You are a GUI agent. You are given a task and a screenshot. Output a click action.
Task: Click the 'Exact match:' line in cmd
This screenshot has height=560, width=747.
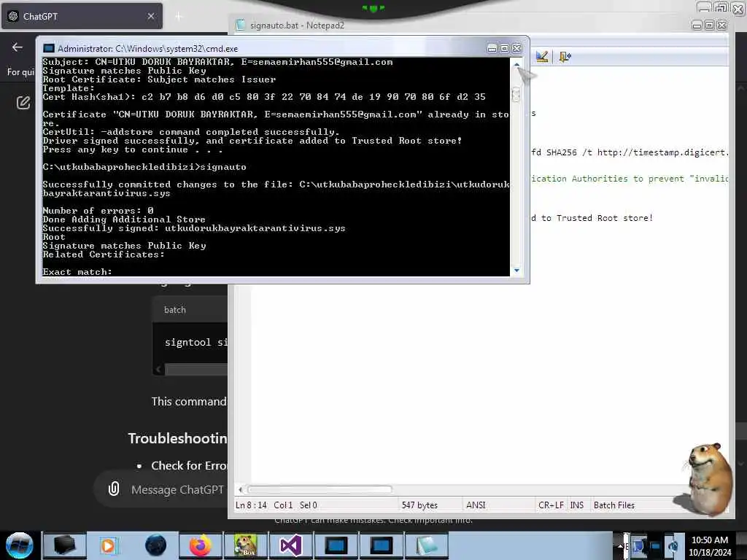pos(77,272)
